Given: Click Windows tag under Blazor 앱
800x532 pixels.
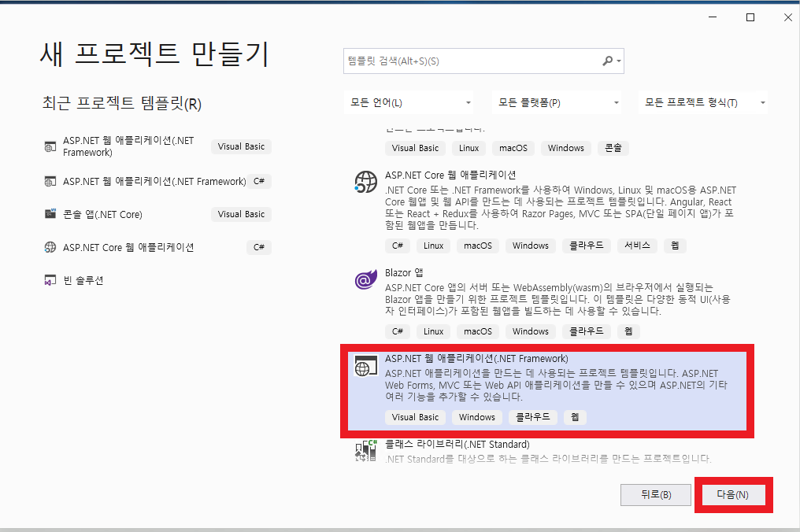Looking at the screenshot, I should 531,331.
